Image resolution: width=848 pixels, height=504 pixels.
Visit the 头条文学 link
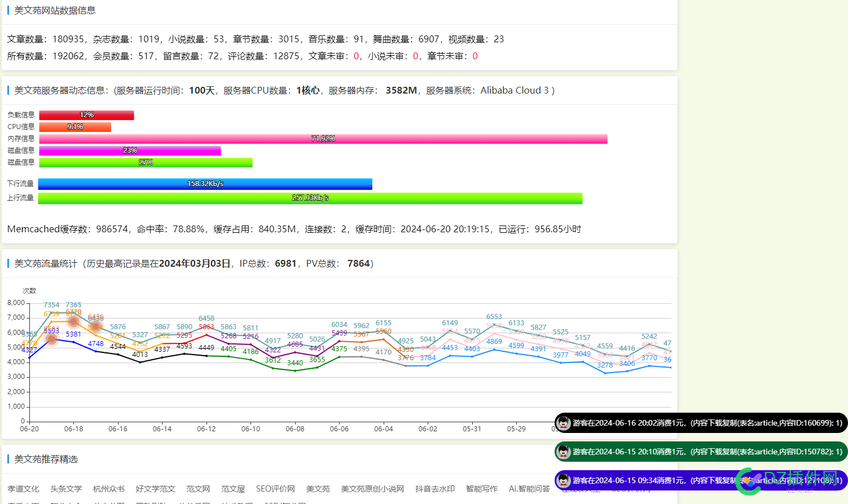[66, 489]
